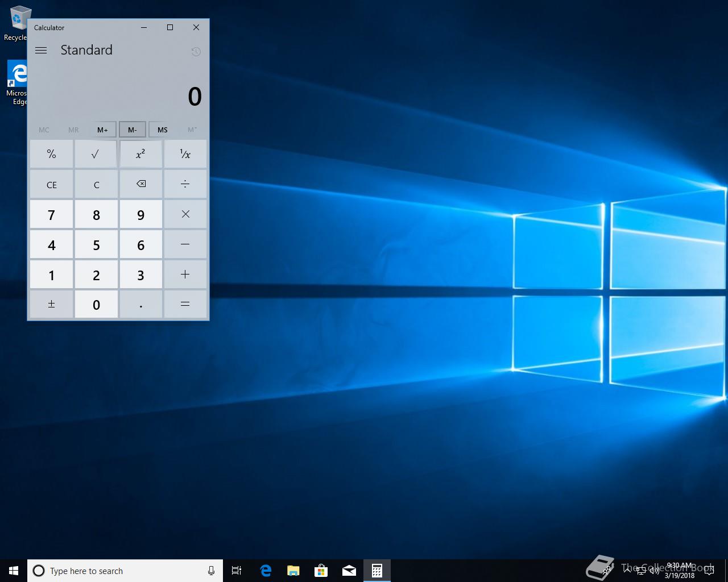Open Microsoft Store from the taskbar
The image size is (728, 582).
321,571
